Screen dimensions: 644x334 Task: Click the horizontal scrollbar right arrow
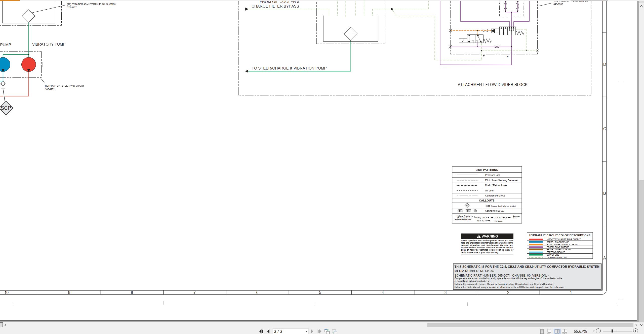(636, 325)
